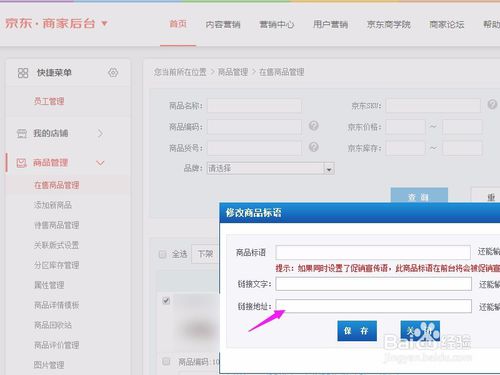Click 在售商品管理 breadcrumb

coord(282,72)
